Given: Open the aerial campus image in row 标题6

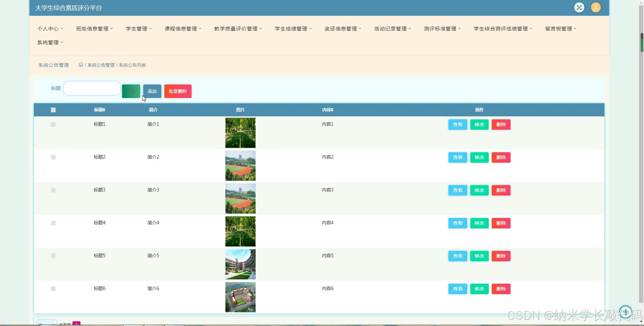Looking at the screenshot, I should tap(240, 297).
